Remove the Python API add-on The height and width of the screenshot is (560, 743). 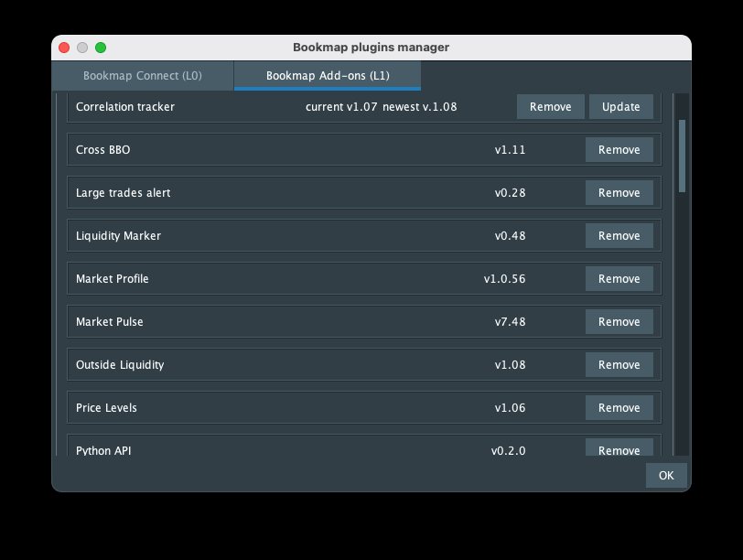tap(619, 447)
